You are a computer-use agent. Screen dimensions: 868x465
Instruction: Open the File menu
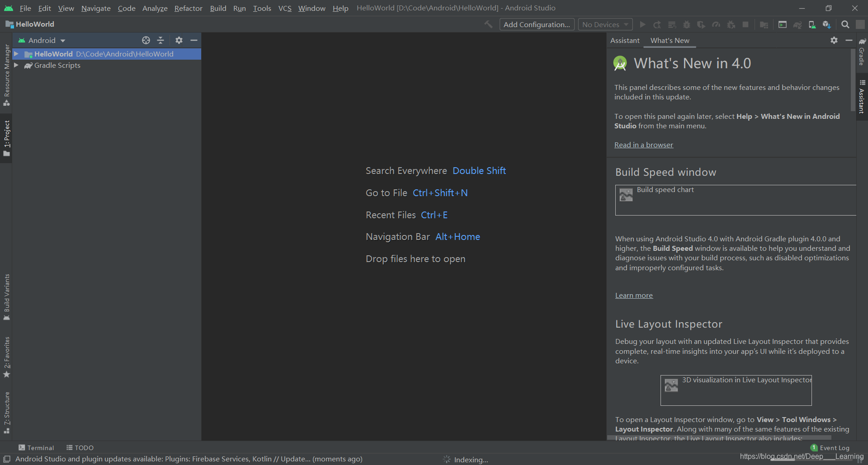25,8
